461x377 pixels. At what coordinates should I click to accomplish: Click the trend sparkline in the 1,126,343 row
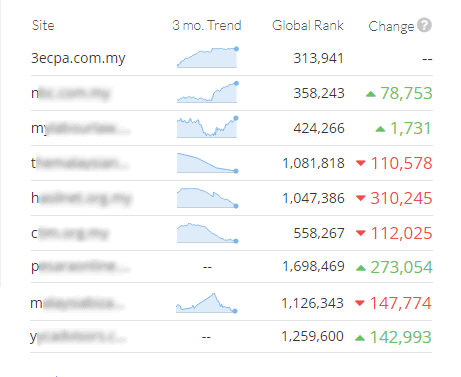coord(207,303)
